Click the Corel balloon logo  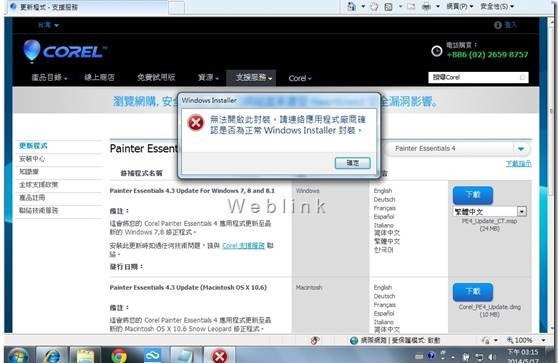coord(31,51)
